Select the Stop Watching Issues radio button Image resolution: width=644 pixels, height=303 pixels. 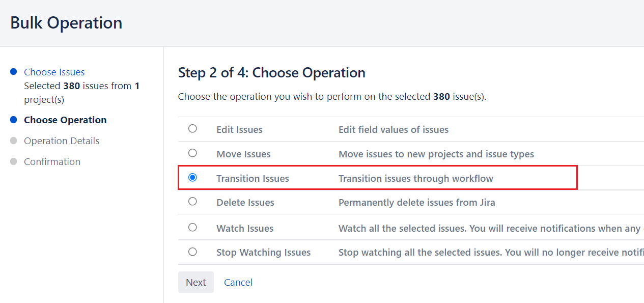(x=192, y=252)
